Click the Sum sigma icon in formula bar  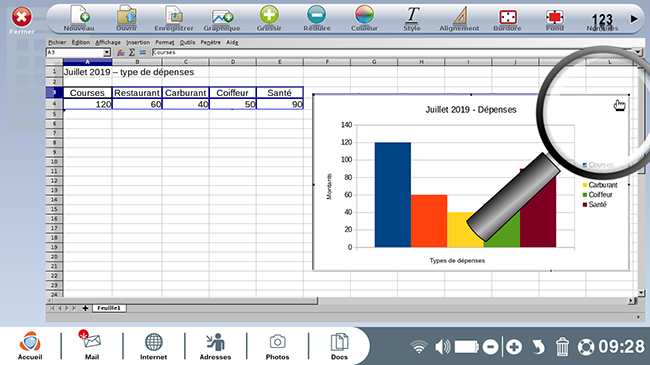coord(132,52)
